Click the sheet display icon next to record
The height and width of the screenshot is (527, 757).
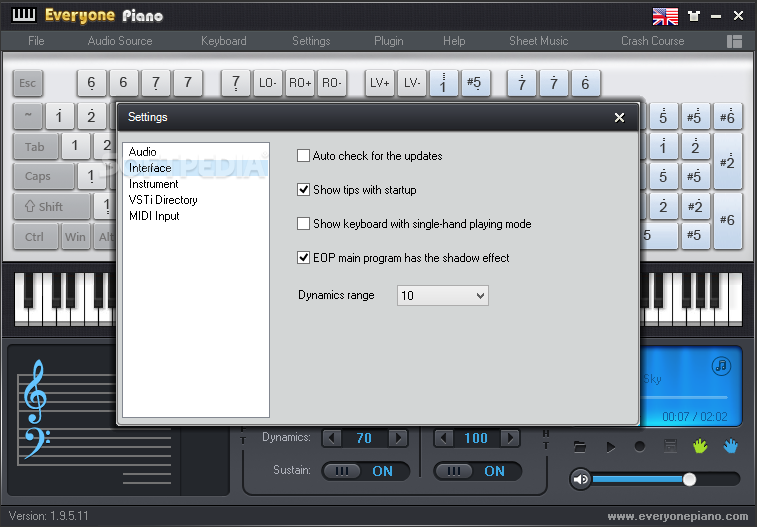coord(670,446)
